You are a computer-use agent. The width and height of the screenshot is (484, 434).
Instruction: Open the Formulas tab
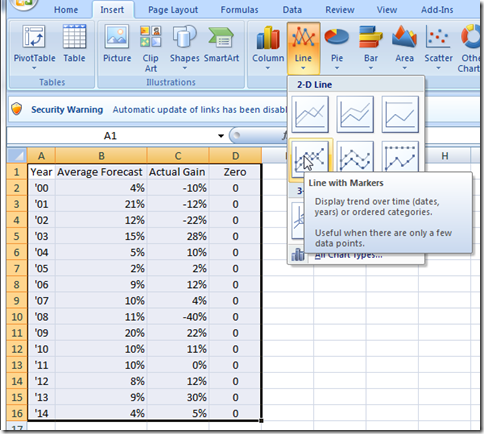[x=239, y=10]
